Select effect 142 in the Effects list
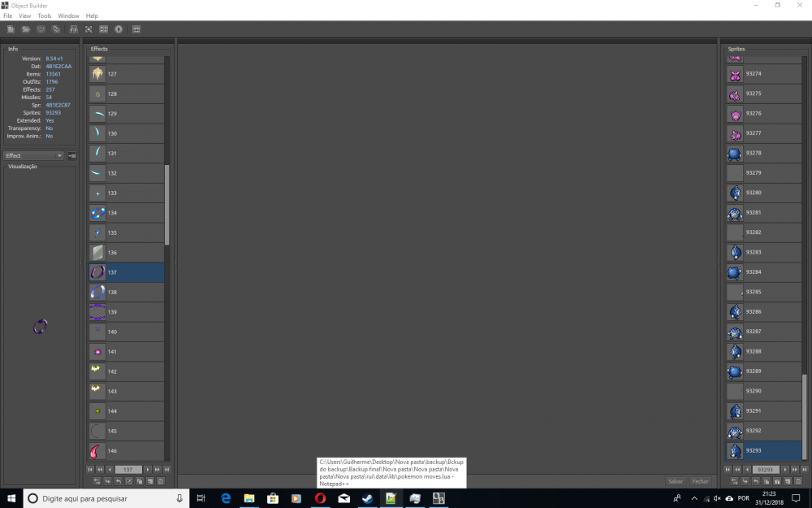 click(x=127, y=371)
